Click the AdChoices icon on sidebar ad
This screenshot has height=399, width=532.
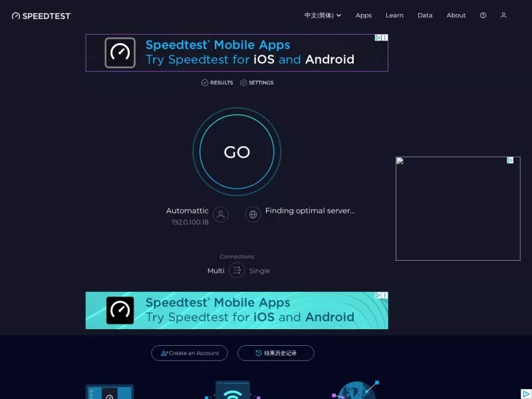[x=510, y=160]
